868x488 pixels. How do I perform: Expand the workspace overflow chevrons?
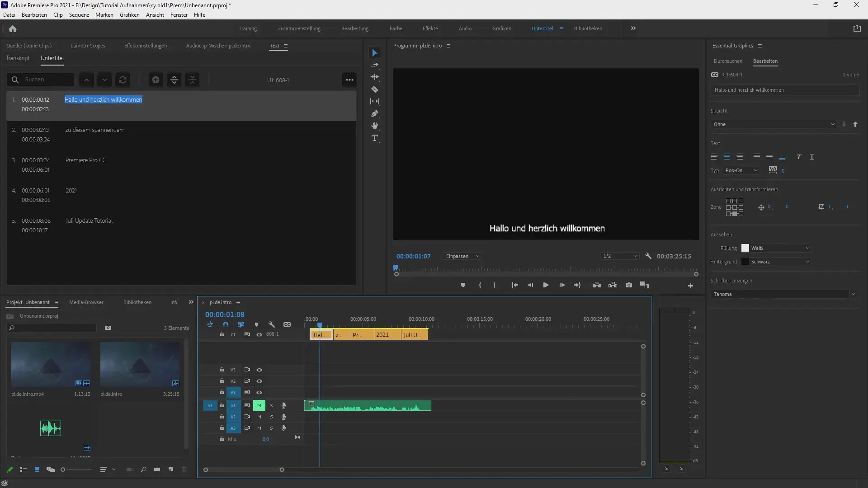click(x=633, y=28)
